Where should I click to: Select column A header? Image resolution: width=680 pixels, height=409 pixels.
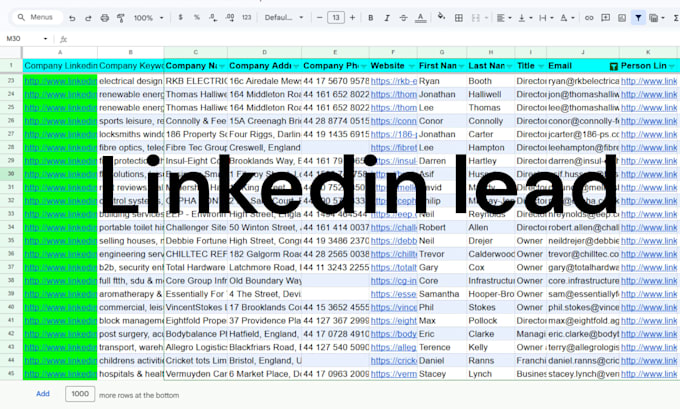(x=60, y=52)
